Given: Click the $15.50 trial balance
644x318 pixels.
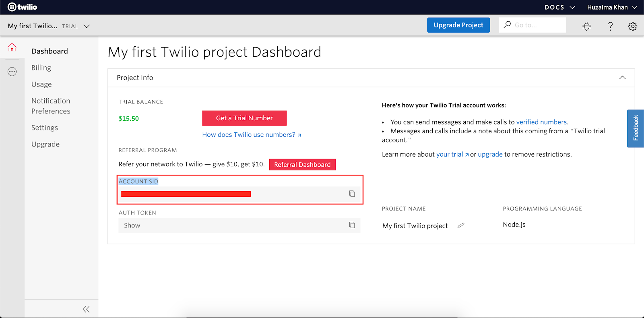Looking at the screenshot, I should [128, 118].
